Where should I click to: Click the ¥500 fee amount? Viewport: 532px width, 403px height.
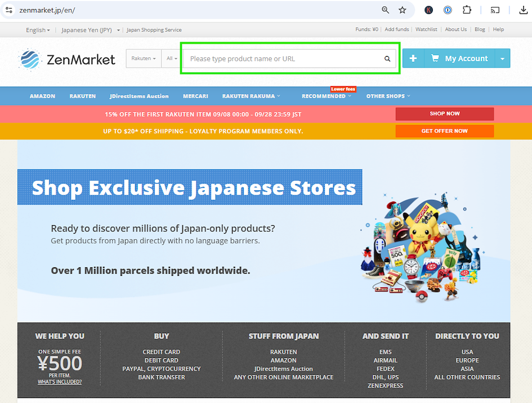pos(60,363)
